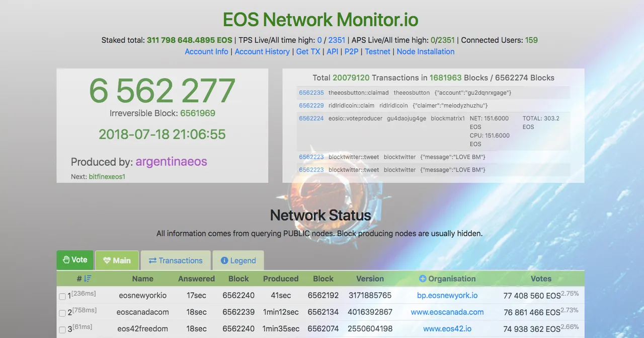Click the sort icon in # column header
Image resolution: width=644 pixels, height=338 pixels.
88,279
